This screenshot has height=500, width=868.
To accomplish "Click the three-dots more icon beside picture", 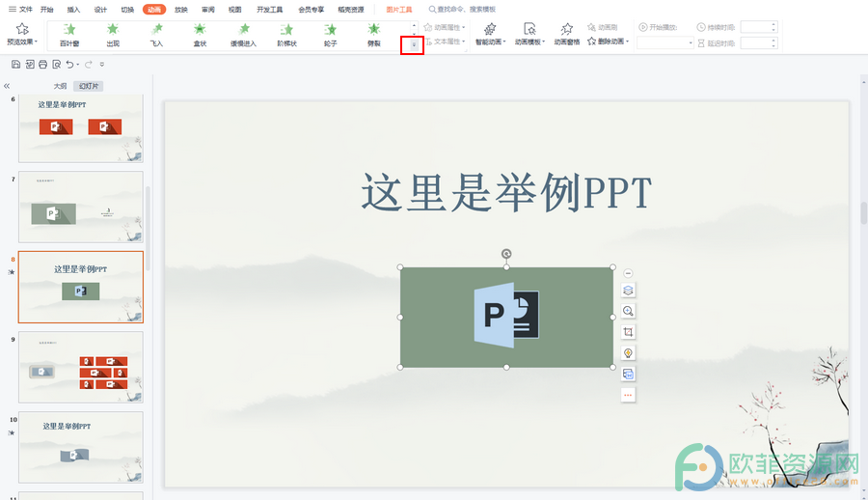I will (628, 395).
